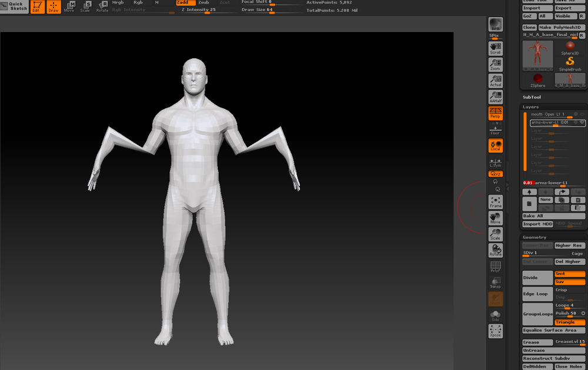
Task: Switch to Zsub mode
Action: point(203,2)
